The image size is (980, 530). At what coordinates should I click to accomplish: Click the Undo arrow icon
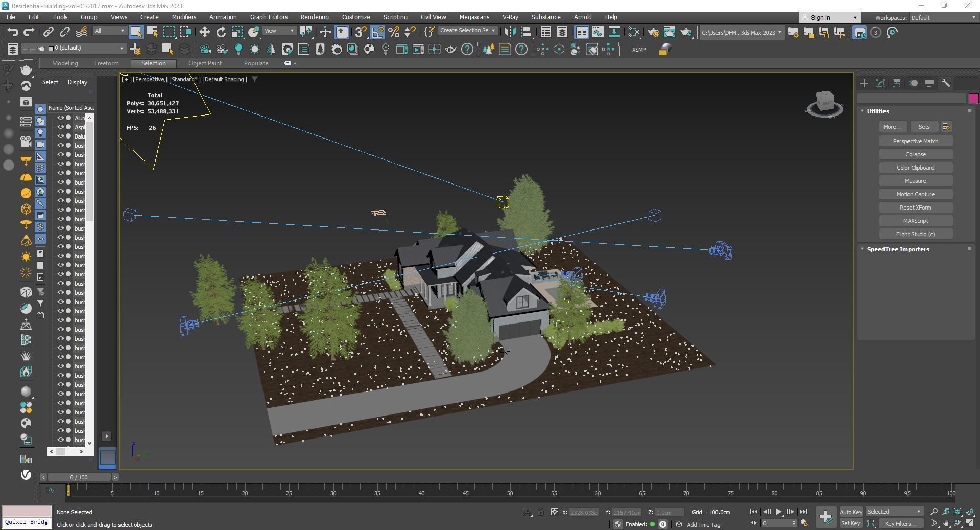coord(13,32)
